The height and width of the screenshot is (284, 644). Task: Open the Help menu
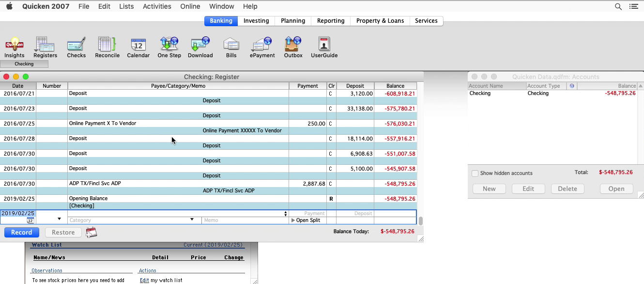(x=250, y=6)
